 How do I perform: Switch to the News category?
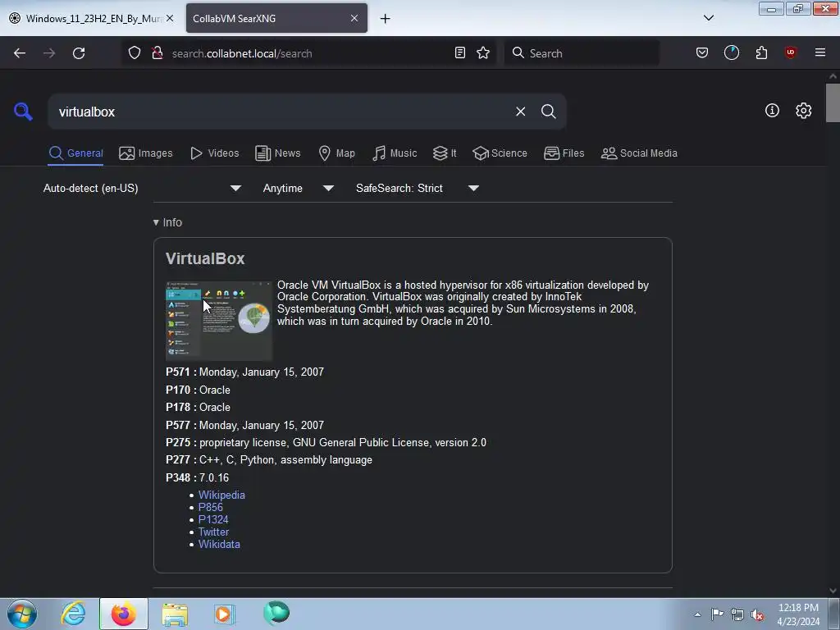(277, 153)
